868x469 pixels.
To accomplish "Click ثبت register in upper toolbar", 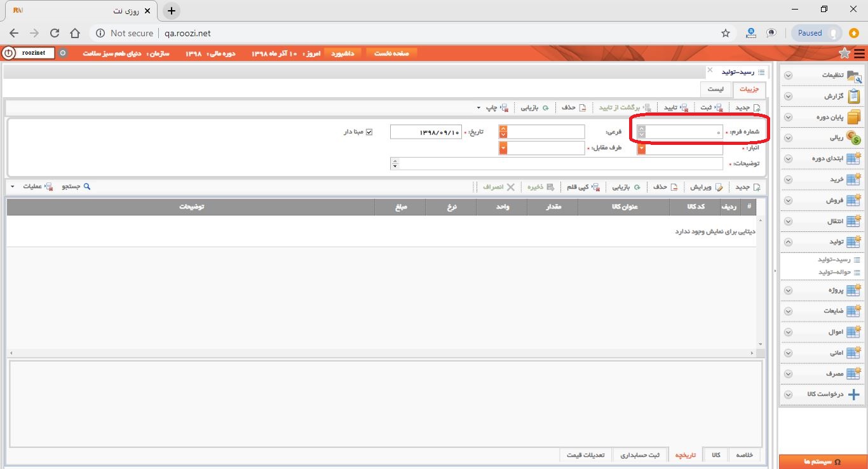I will pyautogui.click(x=711, y=107).
